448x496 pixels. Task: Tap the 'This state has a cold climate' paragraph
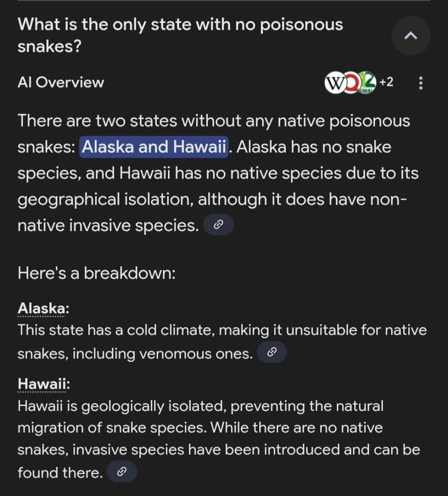click(222, 342)
